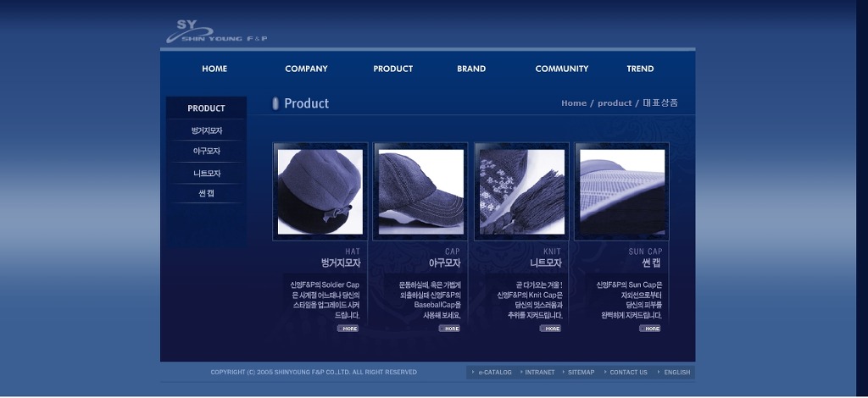Viewport: 868px width, 398px height.
Task: Click the KNIT category label
Action: pyautogui.click(x=552, y=252)
